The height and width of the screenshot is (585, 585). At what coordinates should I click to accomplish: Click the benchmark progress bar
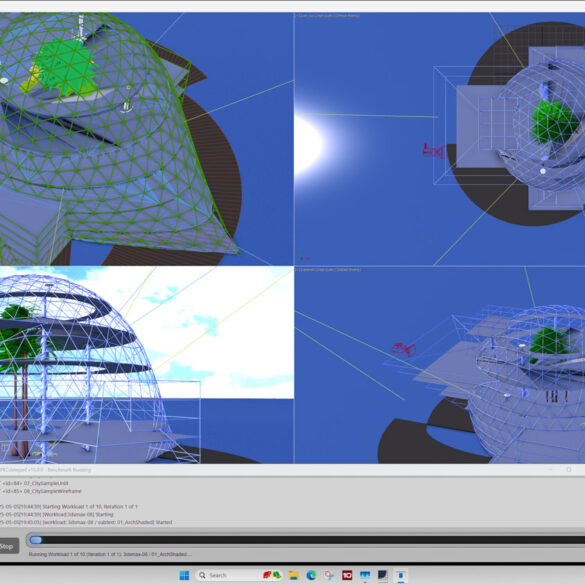pyautogui.click(x=307, y=540)
